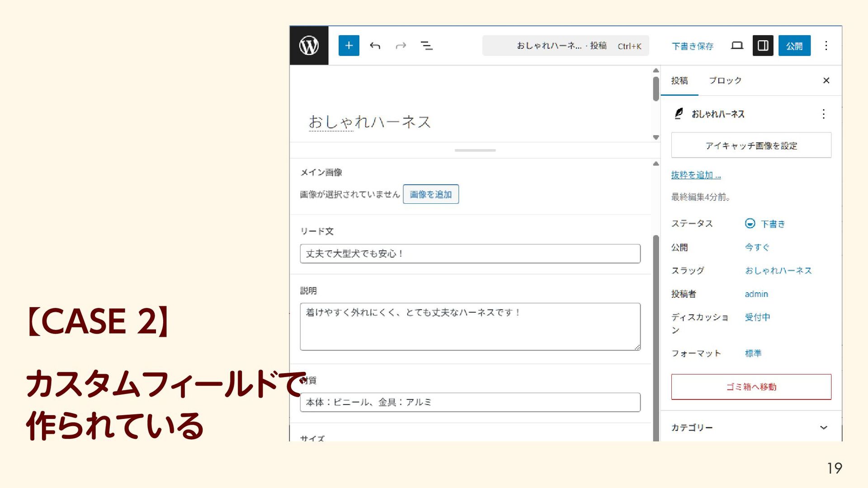Click the WordPress logo icon
Image resolution: width=868 pixels, height=488 pixels.
coord(309,46)
